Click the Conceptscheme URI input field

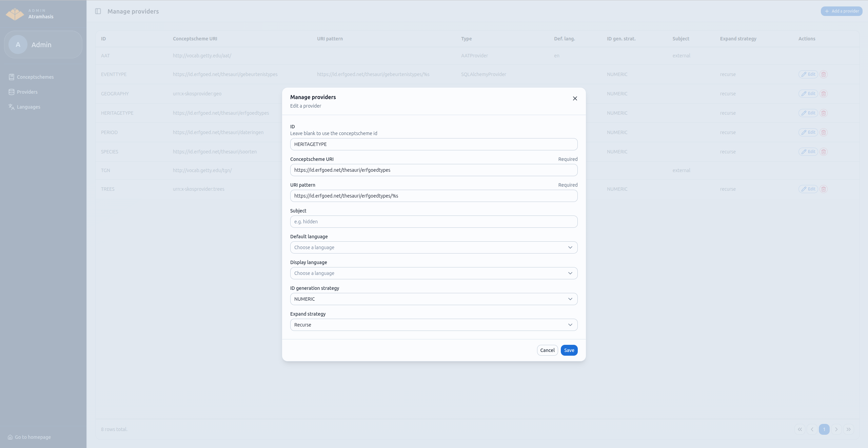point(434,170)
